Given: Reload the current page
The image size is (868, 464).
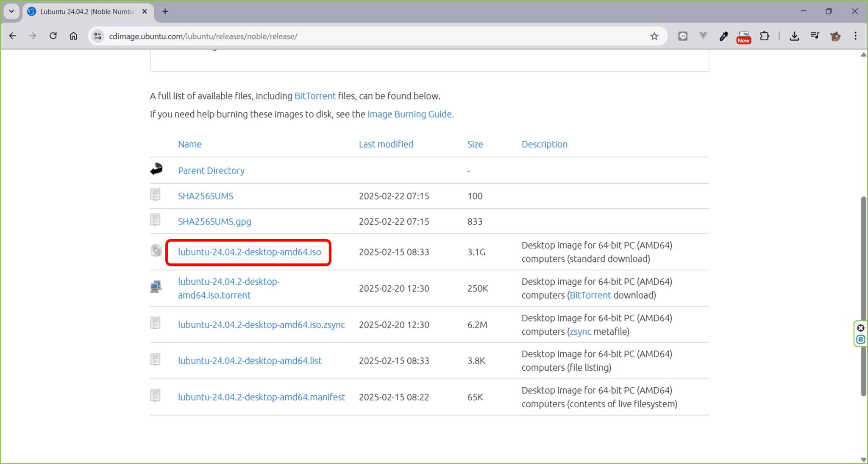Looking at the screenshot, I should tap(53, 36).
